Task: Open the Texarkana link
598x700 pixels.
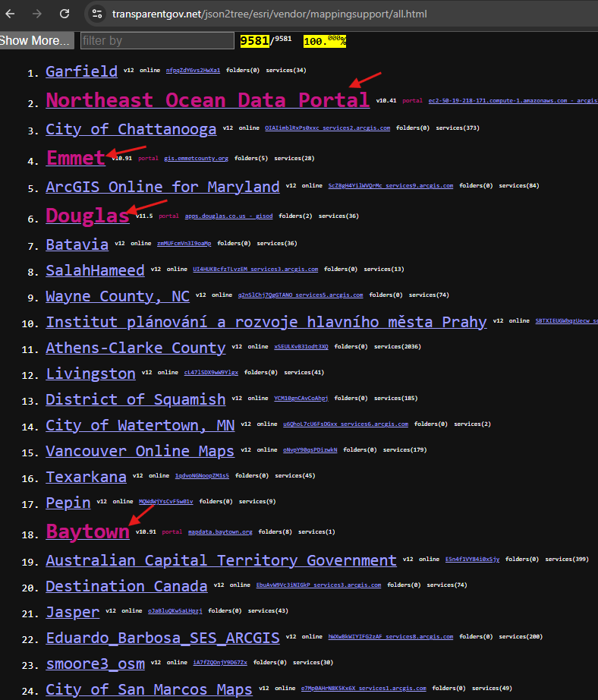Action: pos(86,478)
